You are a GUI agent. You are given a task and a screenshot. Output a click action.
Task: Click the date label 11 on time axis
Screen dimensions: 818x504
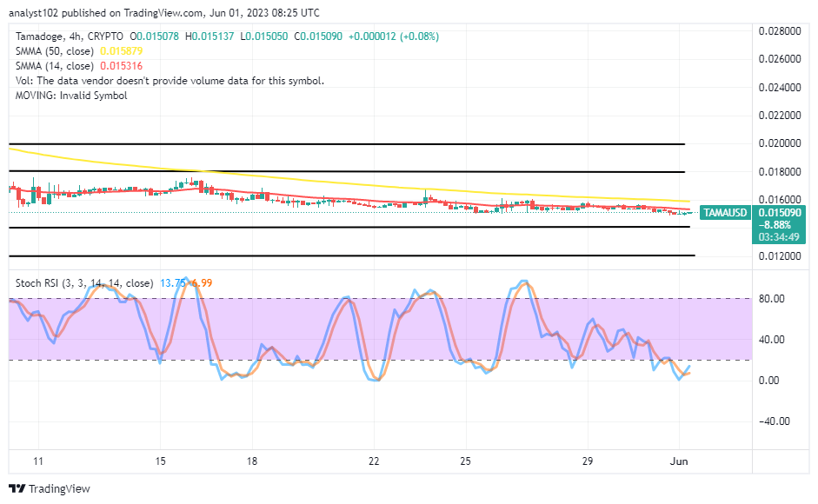tap(37, 461)
